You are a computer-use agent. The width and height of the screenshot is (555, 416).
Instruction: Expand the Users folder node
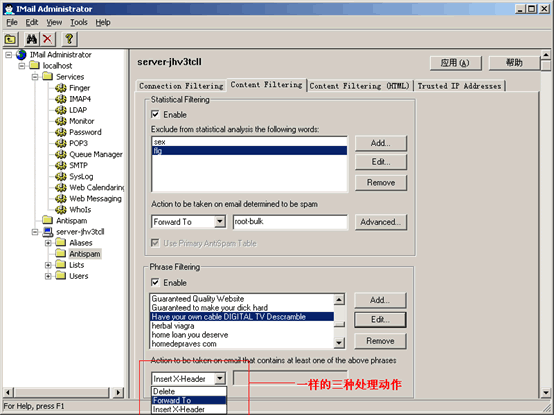(48, 276)
